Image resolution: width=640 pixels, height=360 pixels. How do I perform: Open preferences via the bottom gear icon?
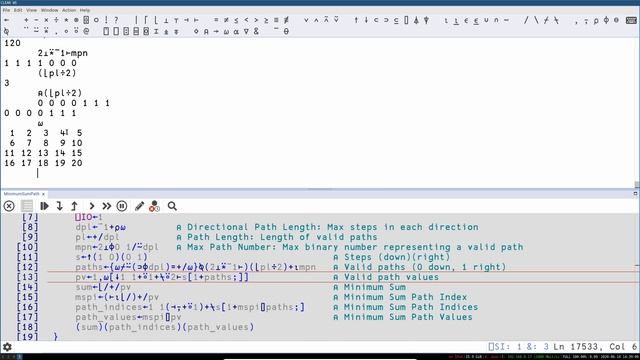(x=7, y=347)
